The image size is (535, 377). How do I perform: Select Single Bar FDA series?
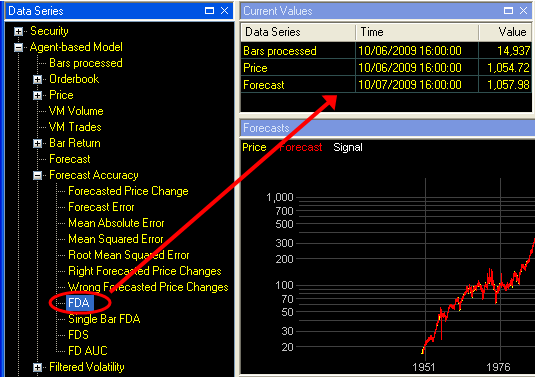[x=104, y=319]
